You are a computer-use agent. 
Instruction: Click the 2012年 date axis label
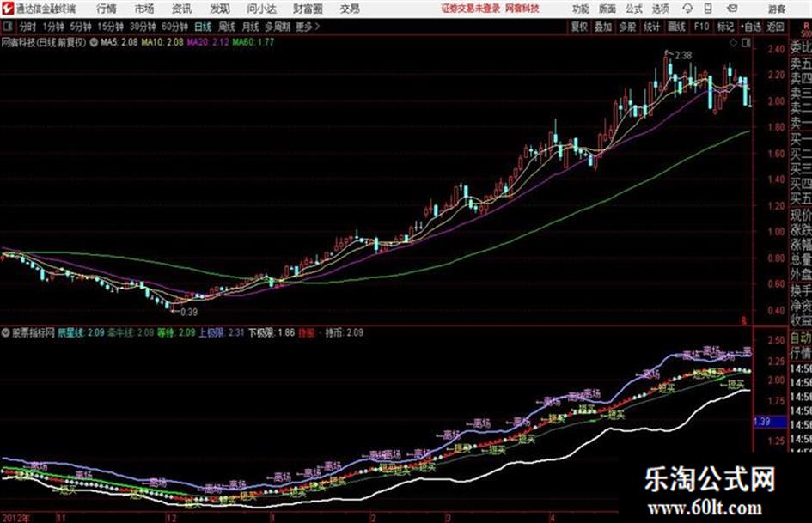(16, 518)
